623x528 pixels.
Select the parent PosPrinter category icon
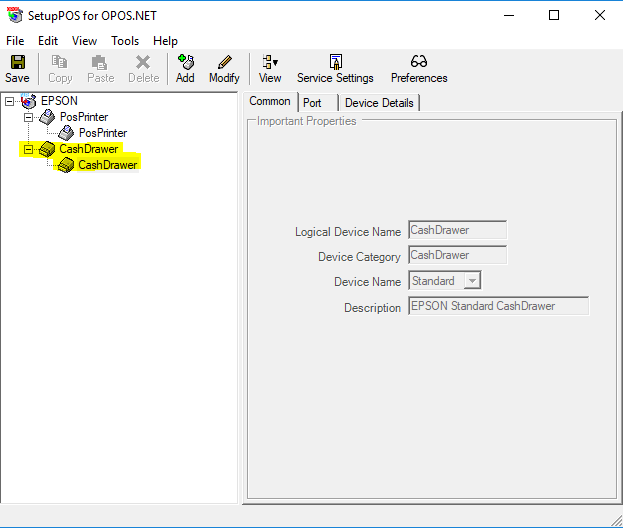[47, 117]
